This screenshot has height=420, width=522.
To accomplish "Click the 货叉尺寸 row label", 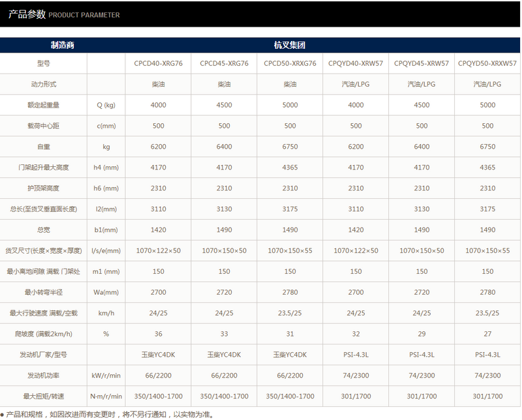I will 44,250.
